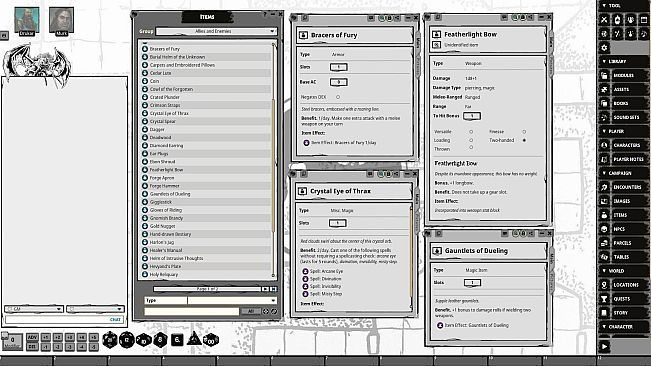Open Spell: Arcane Eye link icon
Screen dimensions: 651x366
[x=305, y=271]
